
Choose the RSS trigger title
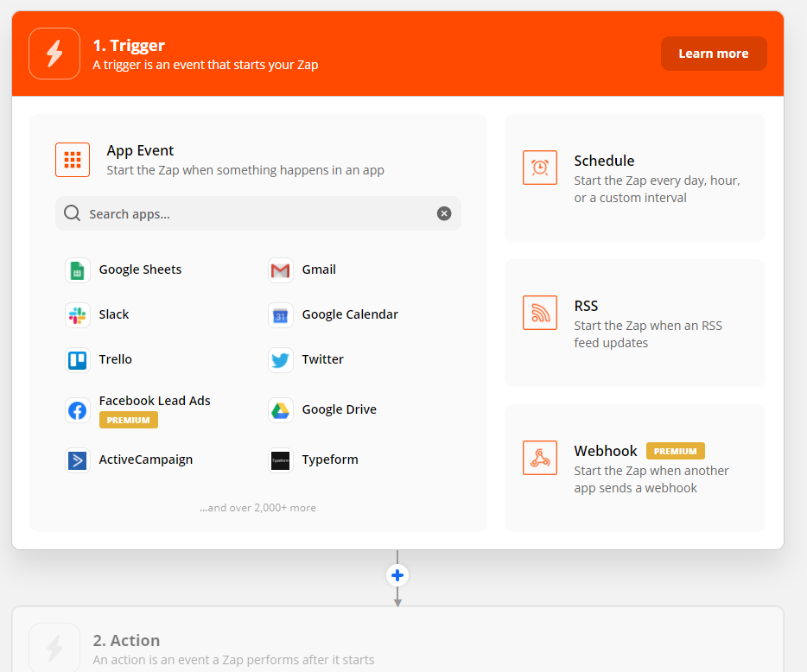point(586,306)
